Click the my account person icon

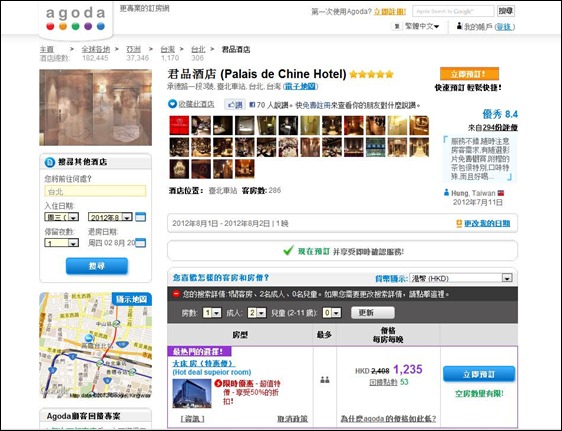coord(459,26)
